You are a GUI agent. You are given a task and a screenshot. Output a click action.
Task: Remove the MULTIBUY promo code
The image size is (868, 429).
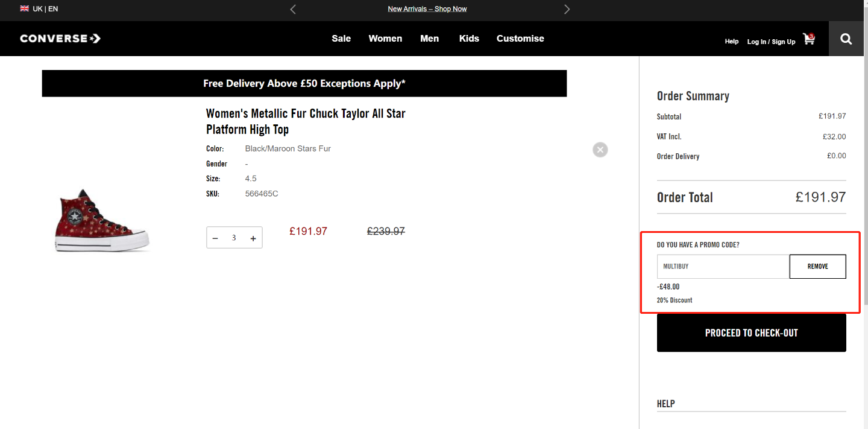(x=817, y=267)
